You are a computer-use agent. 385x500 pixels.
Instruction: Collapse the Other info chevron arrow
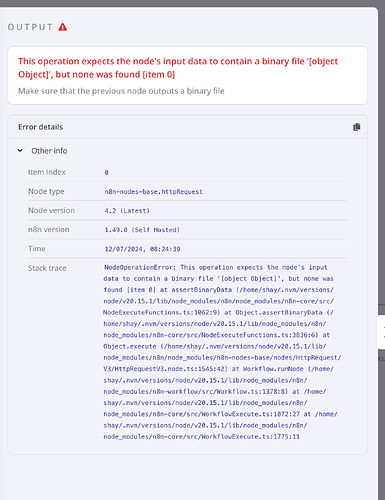[20, 151]
